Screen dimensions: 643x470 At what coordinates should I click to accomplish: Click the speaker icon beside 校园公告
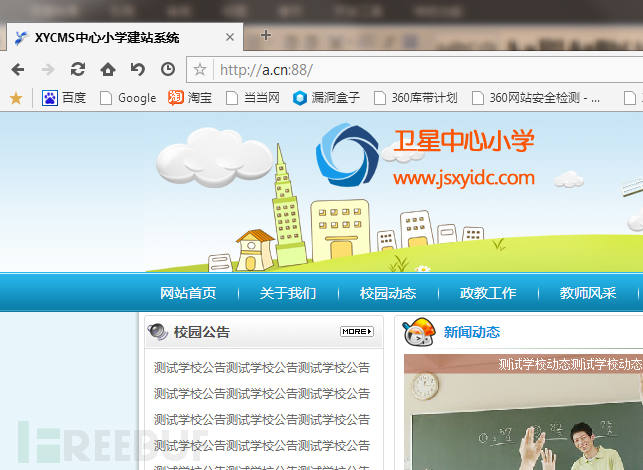(x=158, y=332)
